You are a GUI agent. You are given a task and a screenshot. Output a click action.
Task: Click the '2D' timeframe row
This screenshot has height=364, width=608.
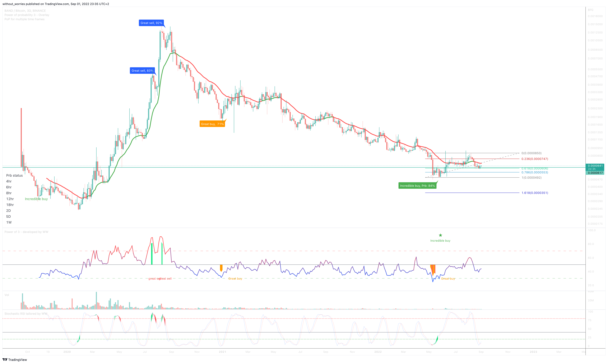click(x=9, y=211)
